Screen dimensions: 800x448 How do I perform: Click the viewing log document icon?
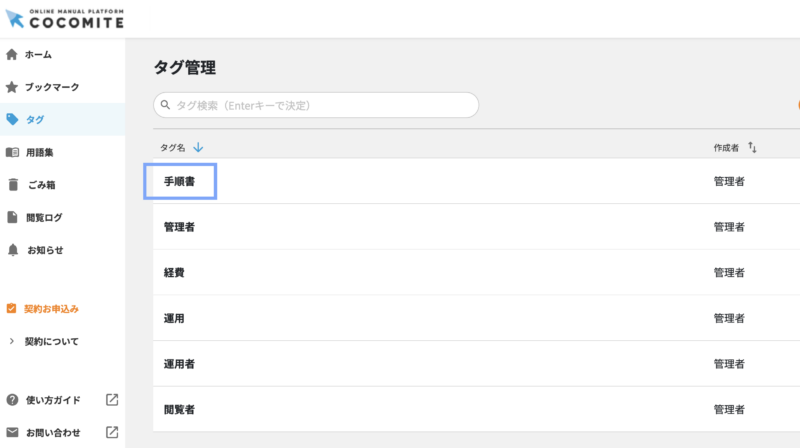pos(12,217)
